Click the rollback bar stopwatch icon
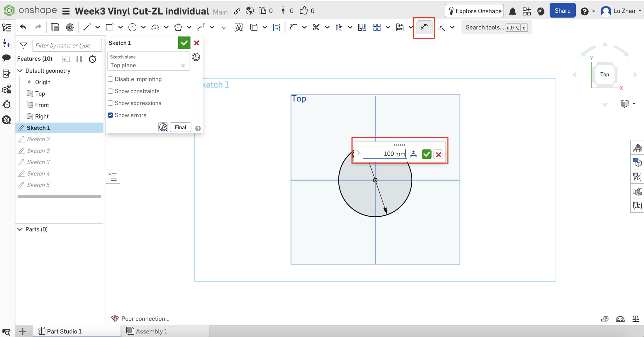Viewport: 644px width, 337px height. (x=92, y=59)
